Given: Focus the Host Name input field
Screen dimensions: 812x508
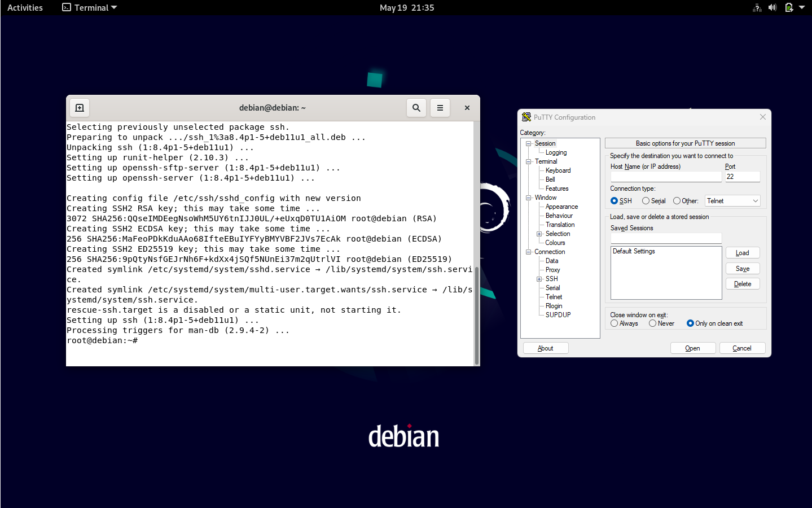Looking at the screenshot, I should coord(666,177).
